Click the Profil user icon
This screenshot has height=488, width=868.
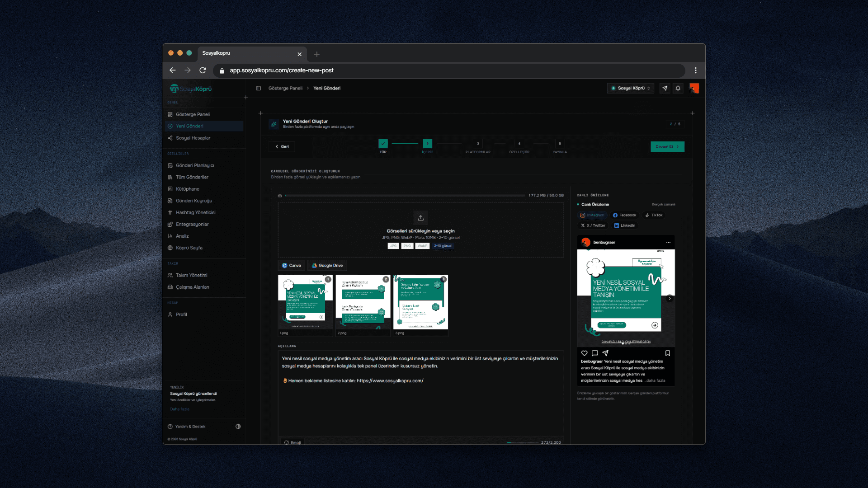[170, 314]
